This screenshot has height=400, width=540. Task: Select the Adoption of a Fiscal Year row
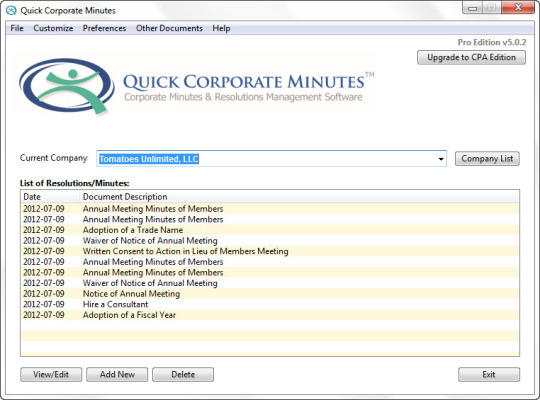pyautogui.click(x=270, y=315)
